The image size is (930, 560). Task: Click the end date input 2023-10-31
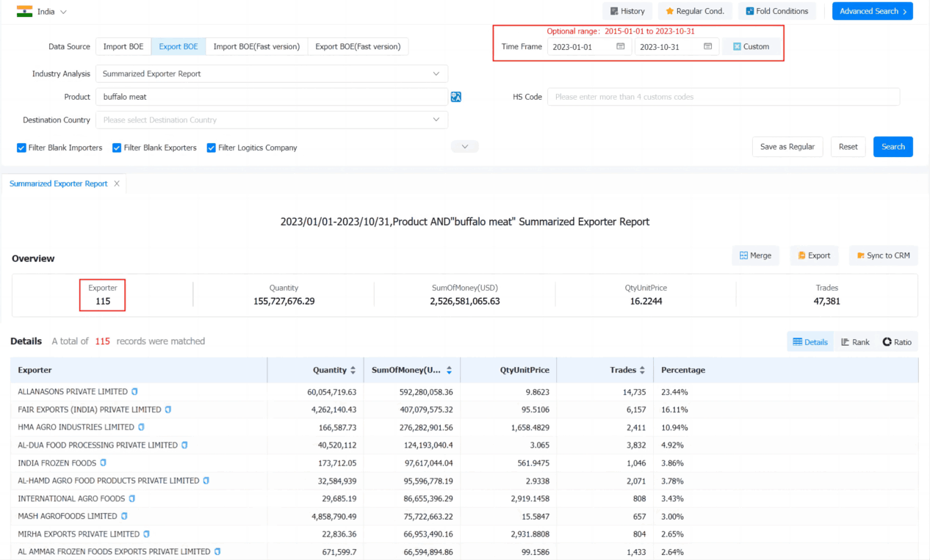click(x=677, y=46)
